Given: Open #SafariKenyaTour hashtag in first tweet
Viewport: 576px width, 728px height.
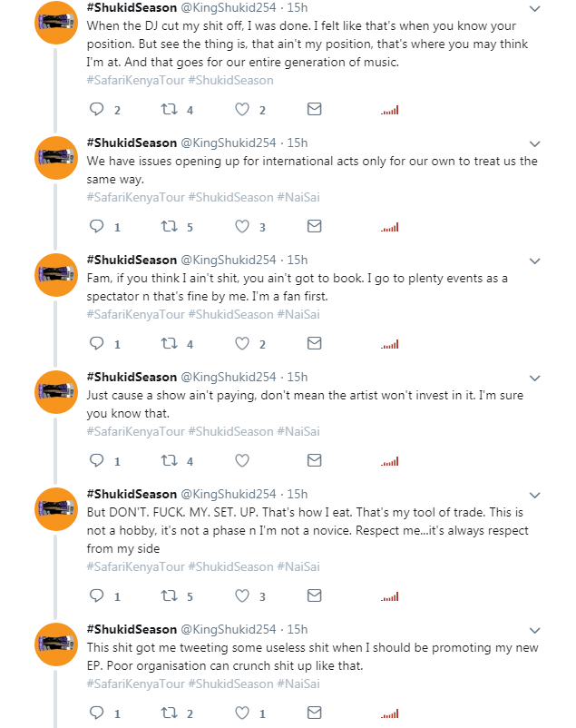Looking at the screenshot, I should coord(136,80).
